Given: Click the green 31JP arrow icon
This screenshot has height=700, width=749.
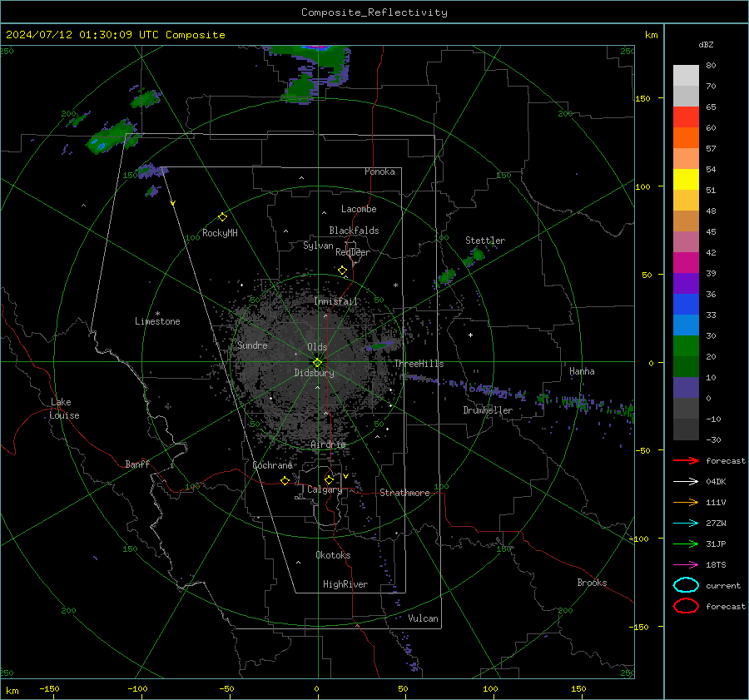Looking at the screenshot, I should point(686,544).
